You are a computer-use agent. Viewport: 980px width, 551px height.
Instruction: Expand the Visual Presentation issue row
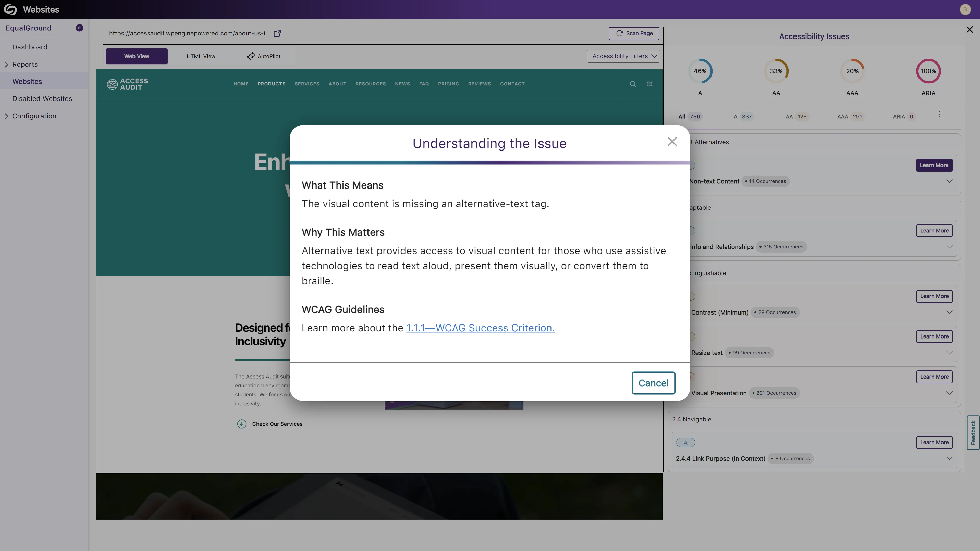click(949, 393)
